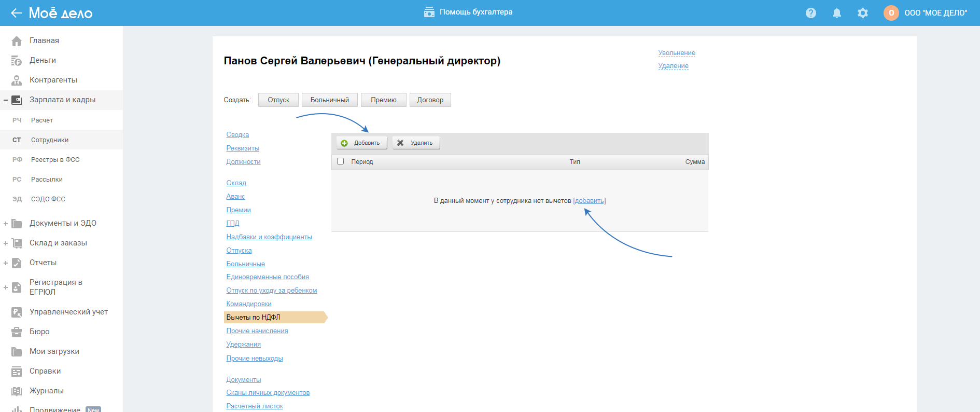980x412 pixels.
Task: Select the Вычеты по НДФЛ tab
Action: tap(275, 317)
